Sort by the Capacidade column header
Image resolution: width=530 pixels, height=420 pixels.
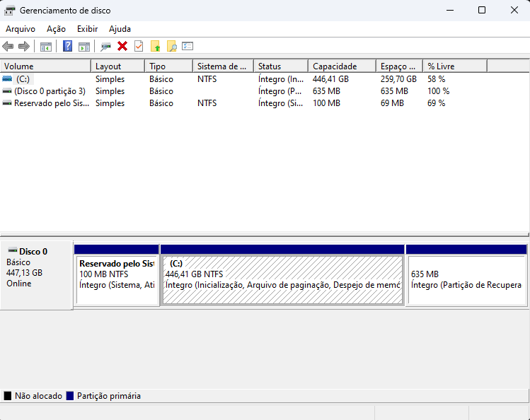coord(342,66)
